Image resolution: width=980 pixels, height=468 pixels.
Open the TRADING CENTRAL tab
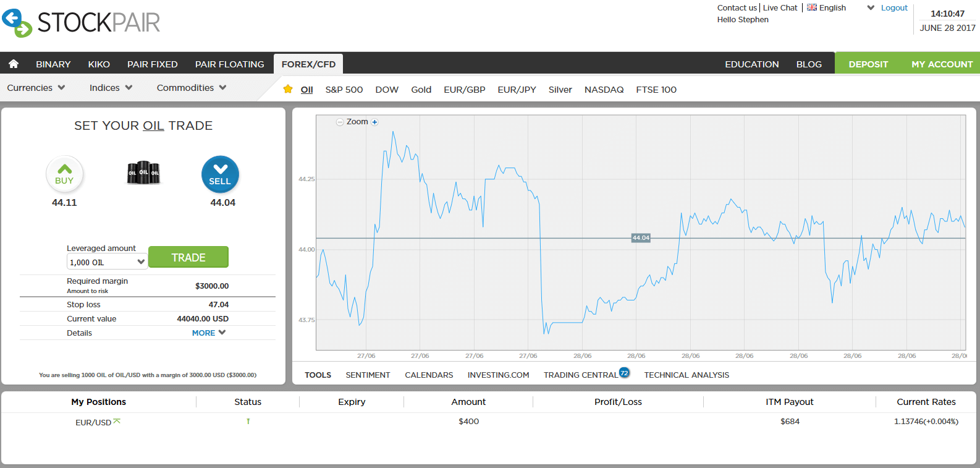pyautogui.click(x=580, y=375)
